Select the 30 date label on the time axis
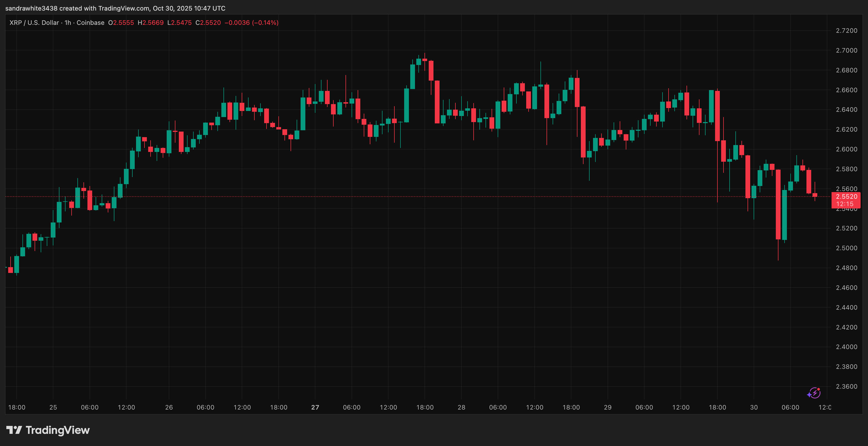 coord(754,407)
